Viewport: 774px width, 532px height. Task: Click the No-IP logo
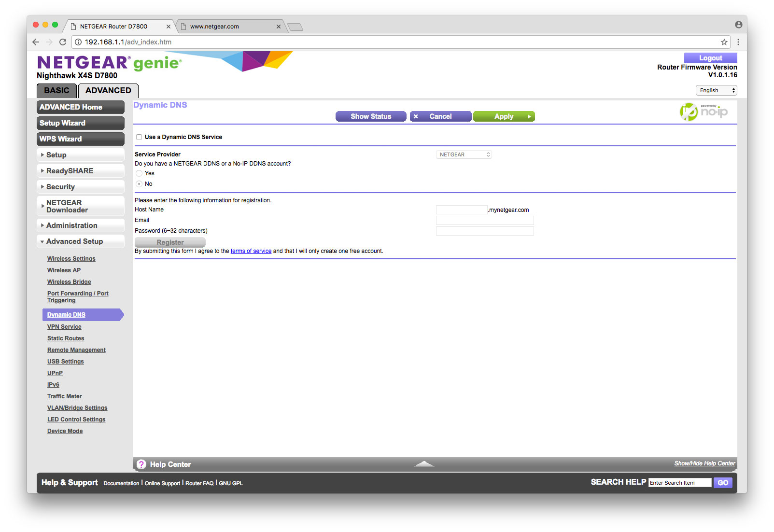coord(704,112)
